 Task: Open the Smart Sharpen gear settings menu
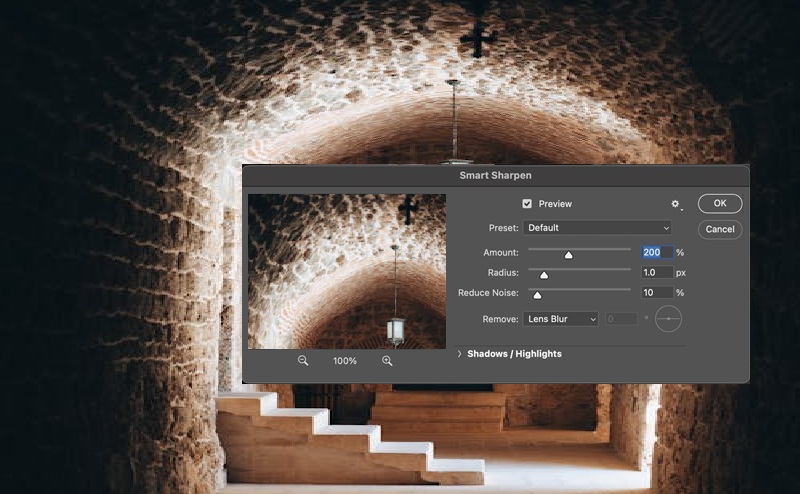pos(676,204)
